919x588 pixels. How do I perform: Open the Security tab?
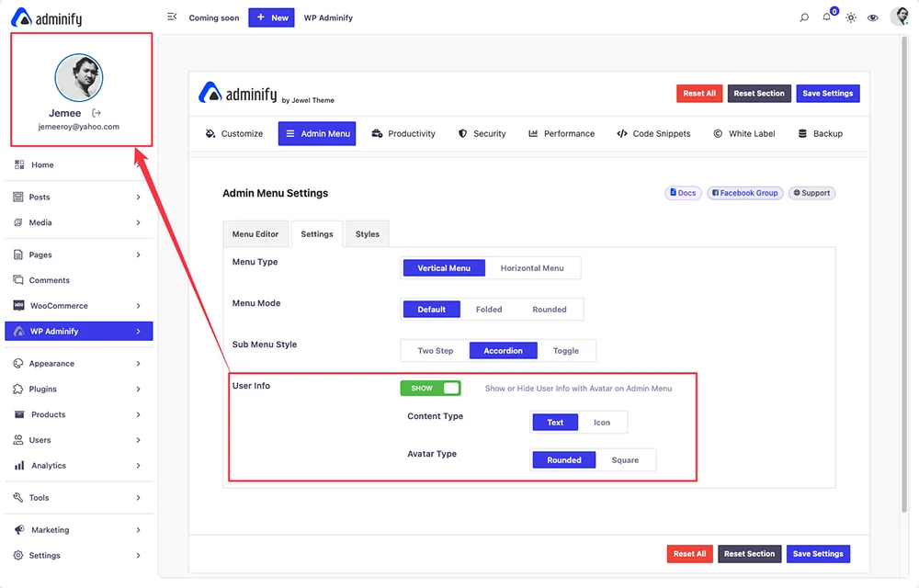click(482, 133)
